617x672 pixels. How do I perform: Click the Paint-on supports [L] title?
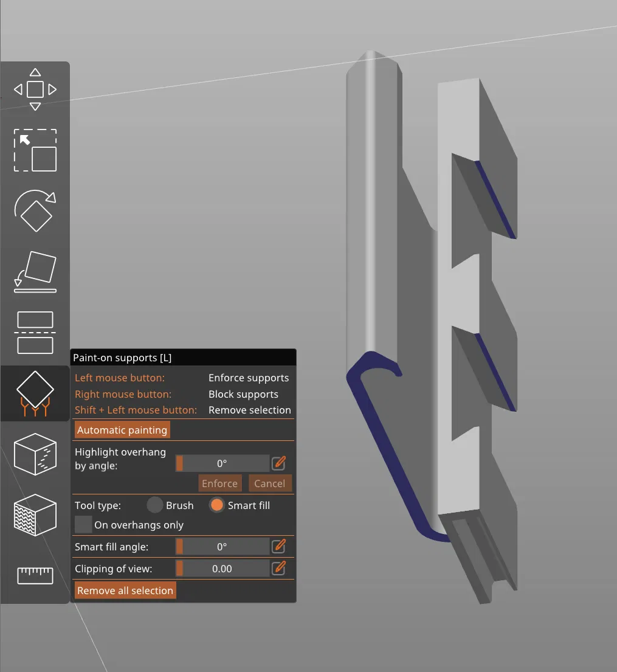point(122,358)
